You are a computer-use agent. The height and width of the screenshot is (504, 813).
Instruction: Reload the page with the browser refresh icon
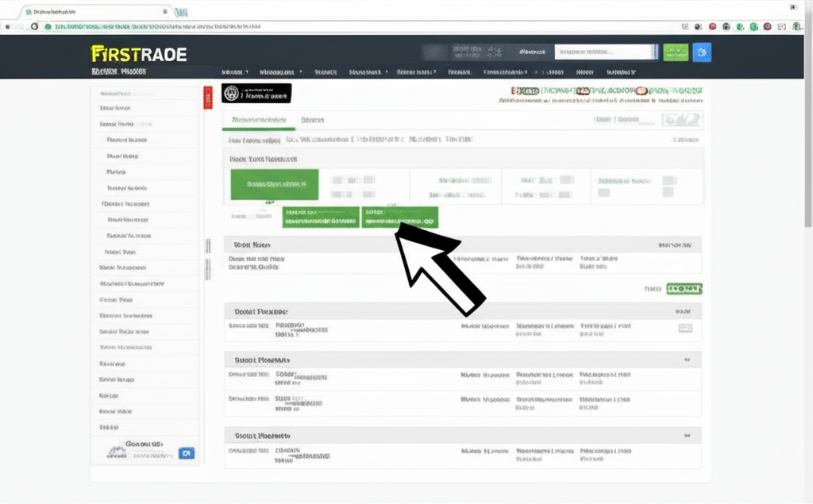(x=34, y=26)
